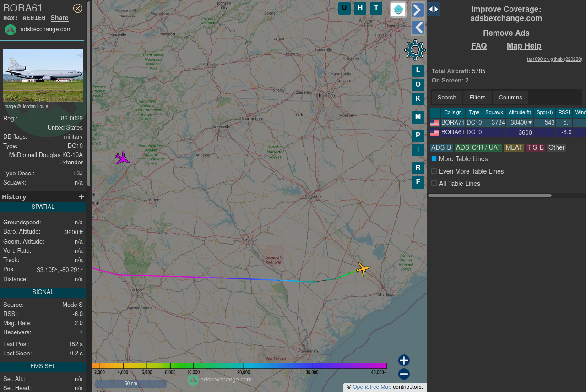Click the K map button
The width and height of the screenshot is (586, 392).
tap(418, 98)
